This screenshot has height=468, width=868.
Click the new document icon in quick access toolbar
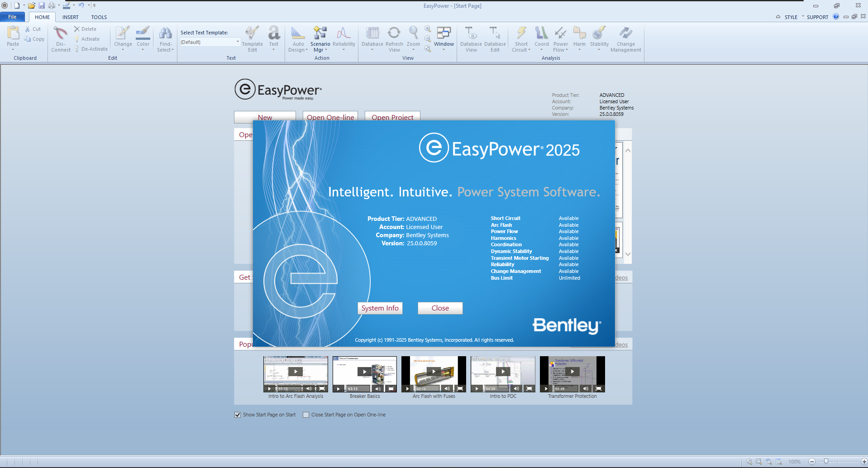(x=17, y=5)
